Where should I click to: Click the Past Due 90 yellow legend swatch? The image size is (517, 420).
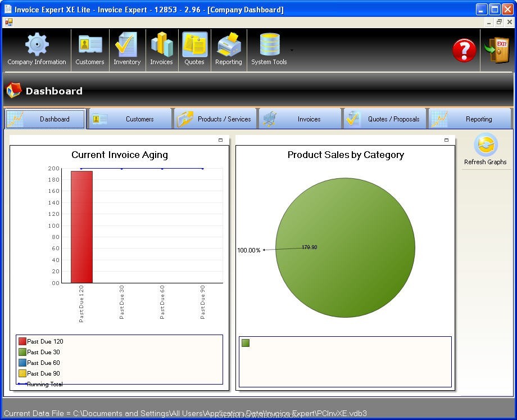(x=22, y=373)
